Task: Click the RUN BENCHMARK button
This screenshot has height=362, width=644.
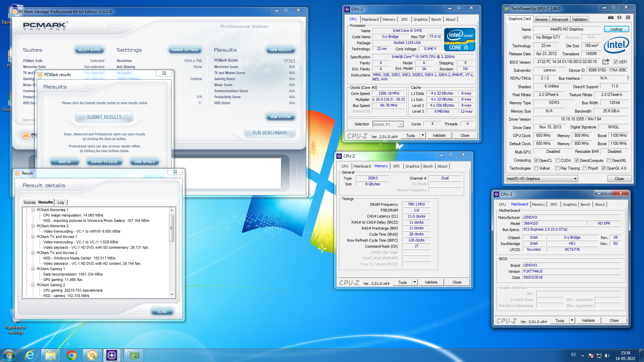Action: (x=270, y=133)
